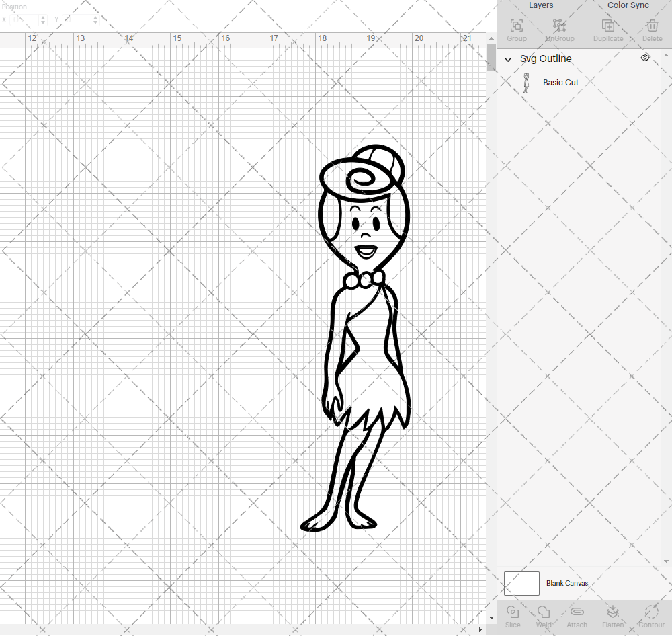Image resolution: width=672 pixels, height=636 pixels.
Task: Click the Y position stepper arrows
Action: [95, 19]
